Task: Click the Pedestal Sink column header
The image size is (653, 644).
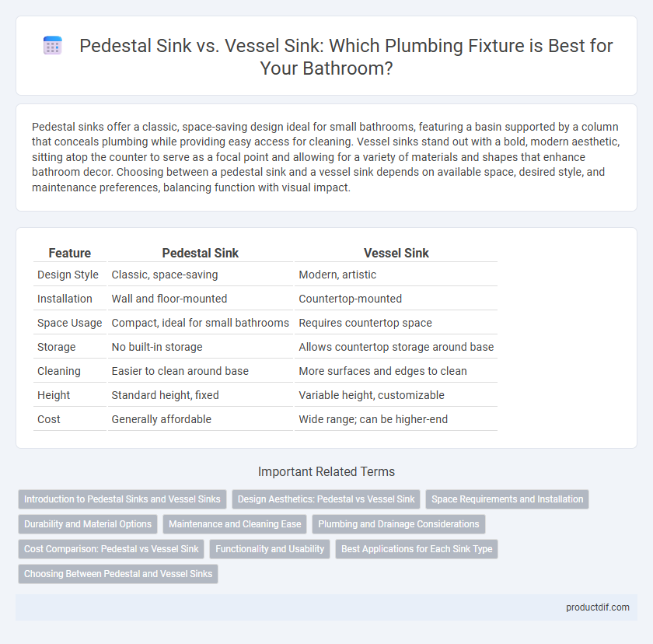Action: pyautogui.click(x=201, y=253)
